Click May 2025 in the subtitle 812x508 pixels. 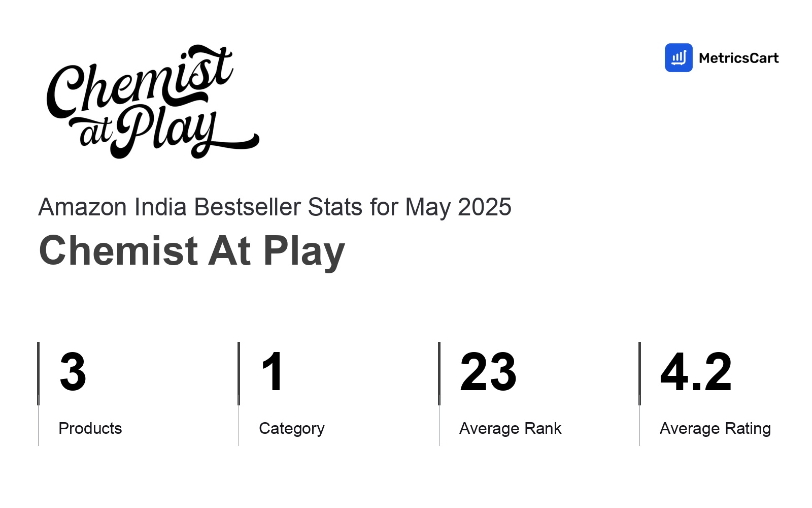point(458,207)
